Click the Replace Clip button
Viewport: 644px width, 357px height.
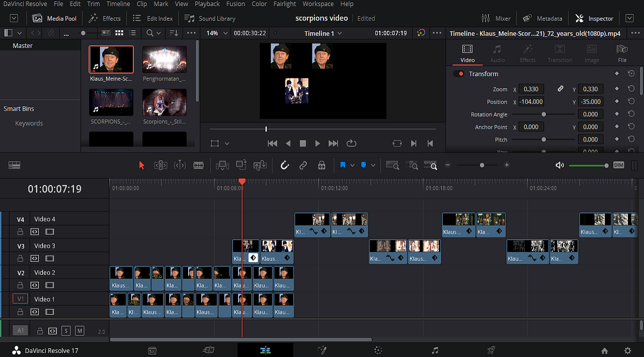260,165
